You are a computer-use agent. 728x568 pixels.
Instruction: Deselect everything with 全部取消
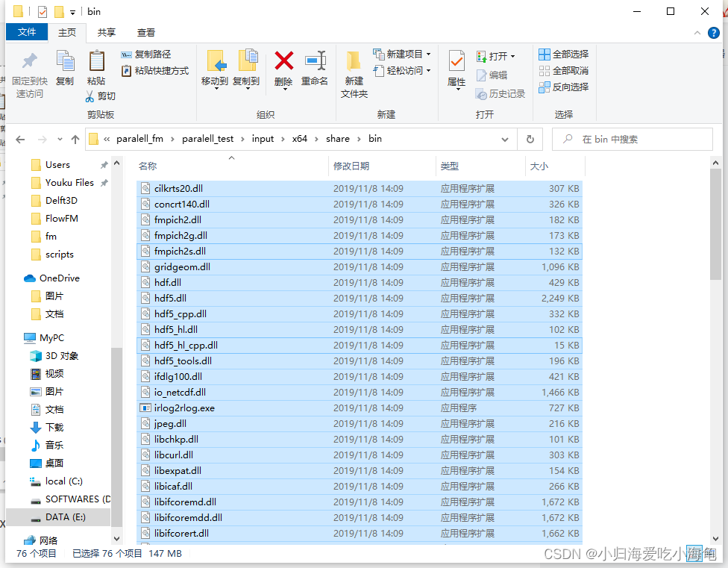pyautogui.click(x=563, y=71)
